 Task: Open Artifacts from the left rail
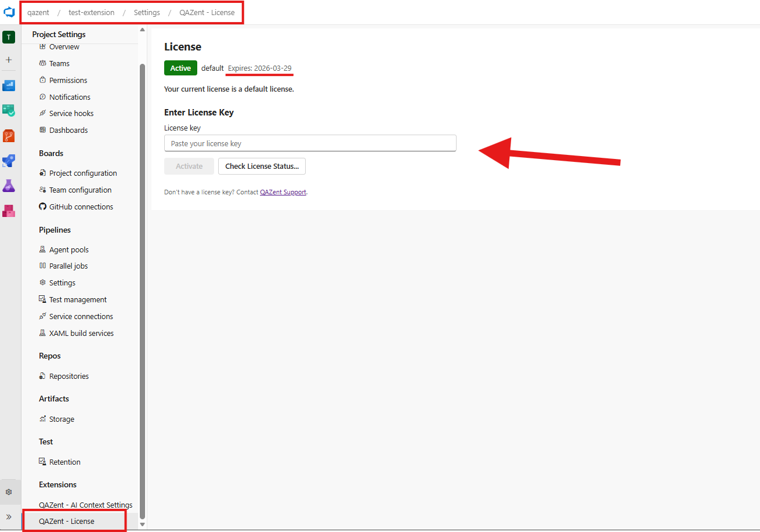tap(9, 210)
